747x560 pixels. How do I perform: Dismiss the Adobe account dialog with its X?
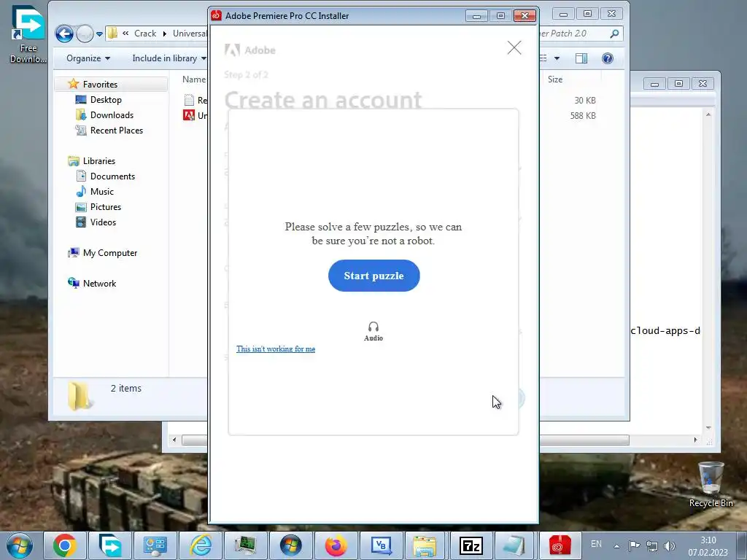point(514,47)
